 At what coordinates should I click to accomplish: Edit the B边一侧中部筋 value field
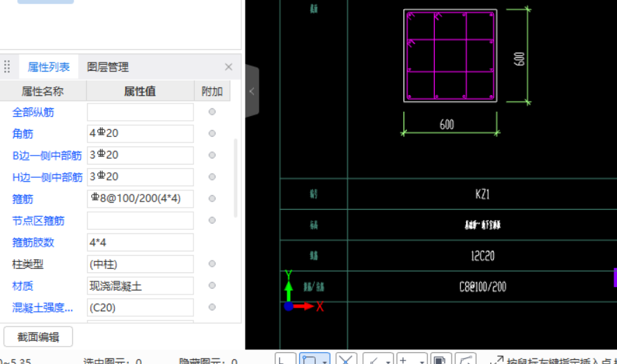pyautogui.click(x=140, y=156)
